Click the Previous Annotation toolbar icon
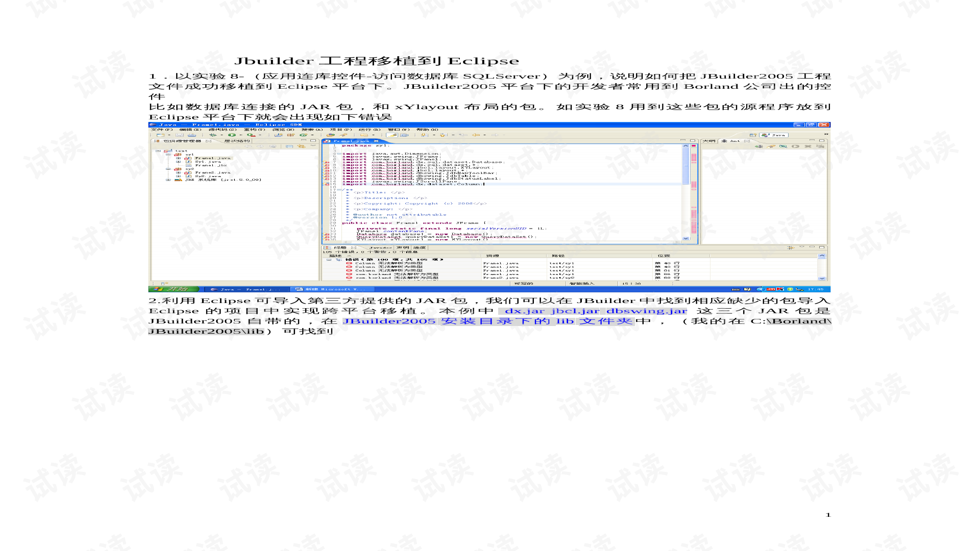 pyautogui.click(x=444, y=135)
